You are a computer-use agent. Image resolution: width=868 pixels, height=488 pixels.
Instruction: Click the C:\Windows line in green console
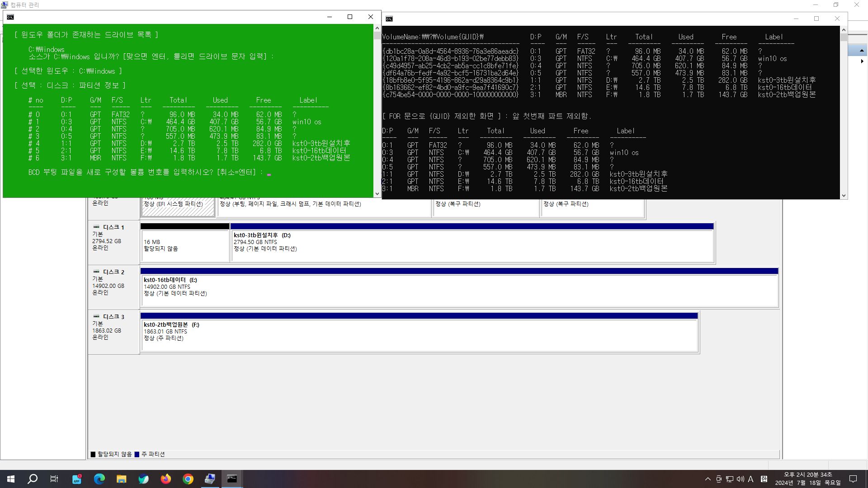click(46, 49)
